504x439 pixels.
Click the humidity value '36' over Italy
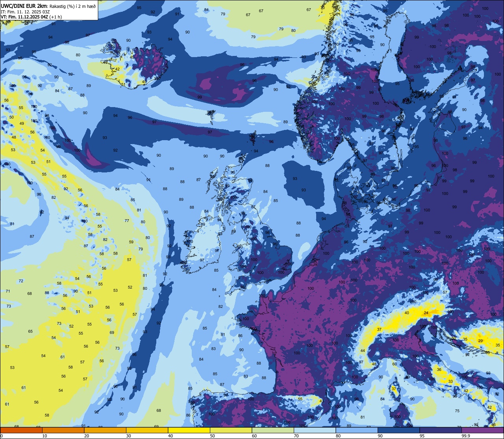439,370
